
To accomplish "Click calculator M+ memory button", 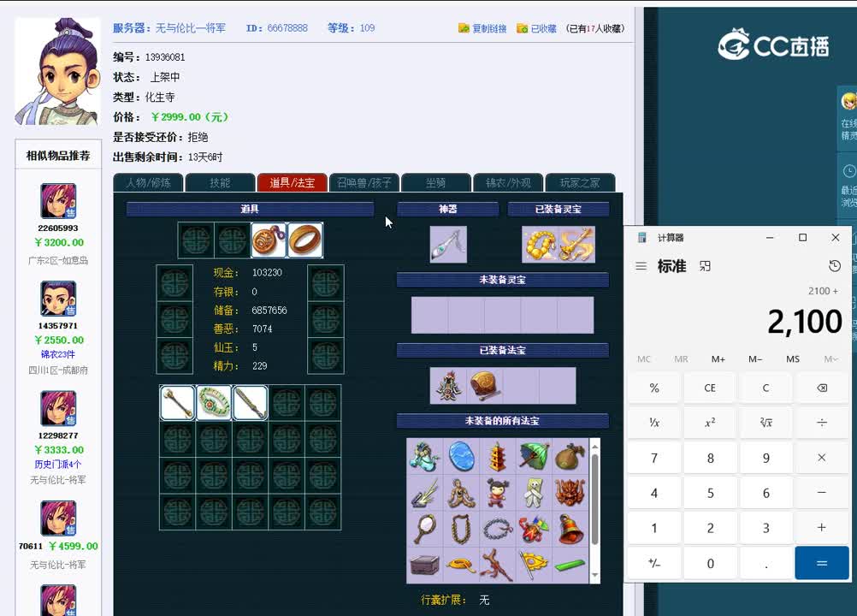I will 718,359.
